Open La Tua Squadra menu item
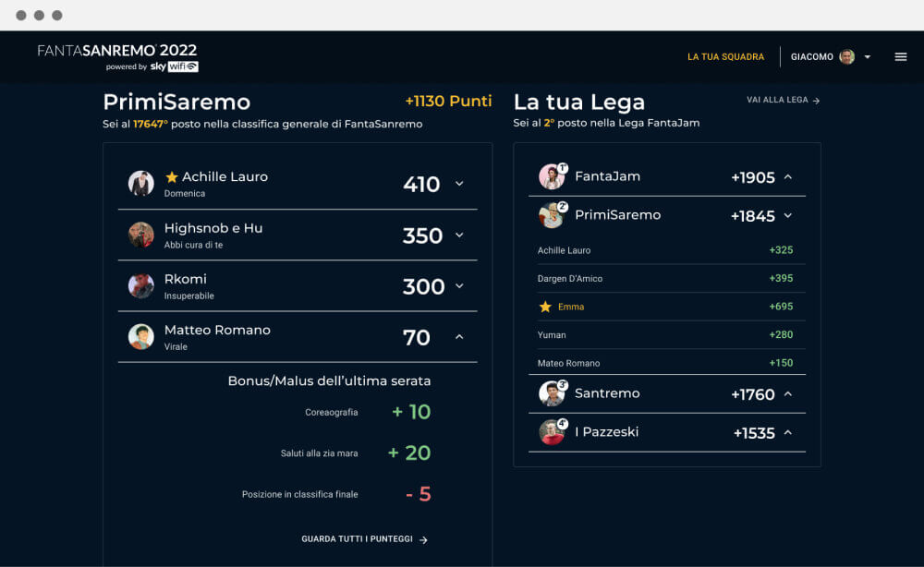This screenshot has width=924, height=567. click(725, 57)
